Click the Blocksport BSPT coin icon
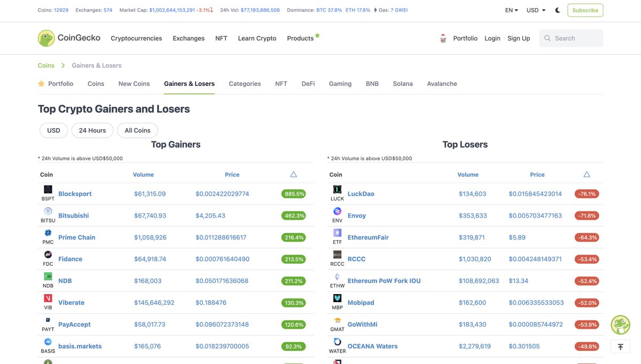Viewport: 641px width, 364px height. (48, 189)
